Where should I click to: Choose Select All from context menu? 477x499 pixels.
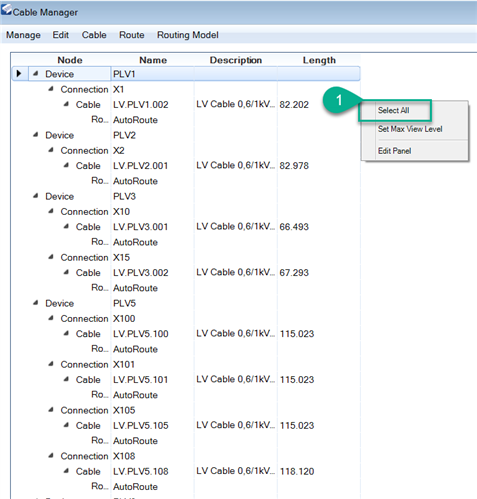click(393, 110)
